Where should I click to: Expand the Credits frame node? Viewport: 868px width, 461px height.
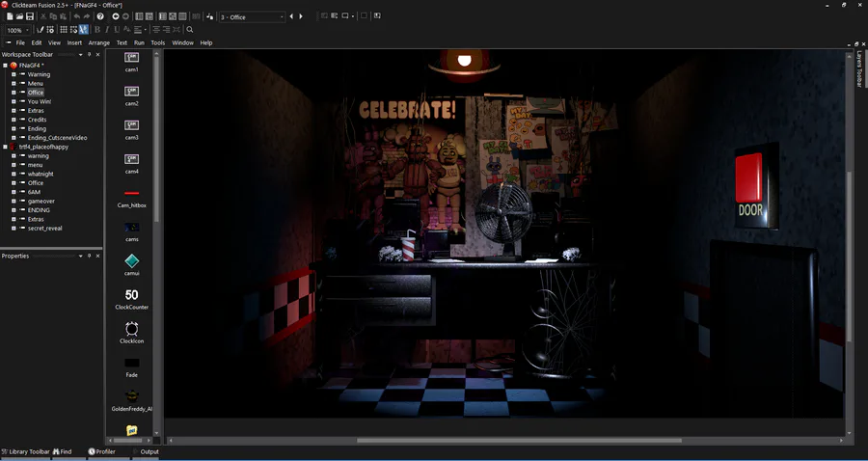tap(14, 120)
